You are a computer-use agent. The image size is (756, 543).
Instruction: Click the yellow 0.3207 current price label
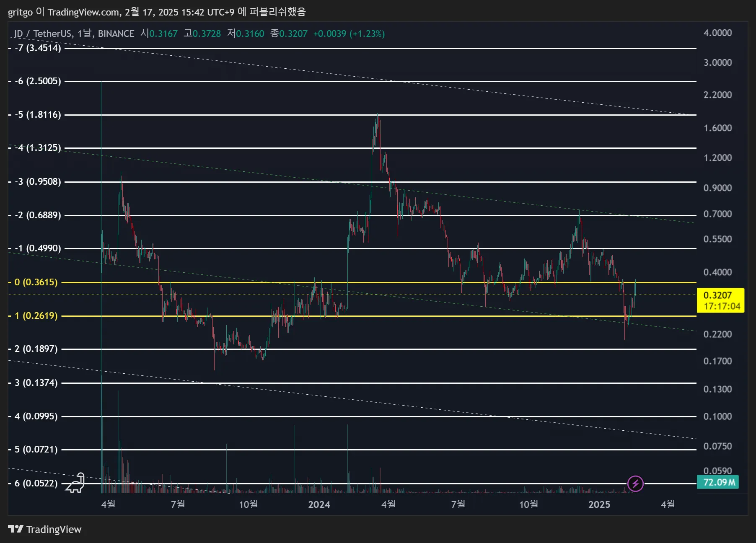pos(720,300)
